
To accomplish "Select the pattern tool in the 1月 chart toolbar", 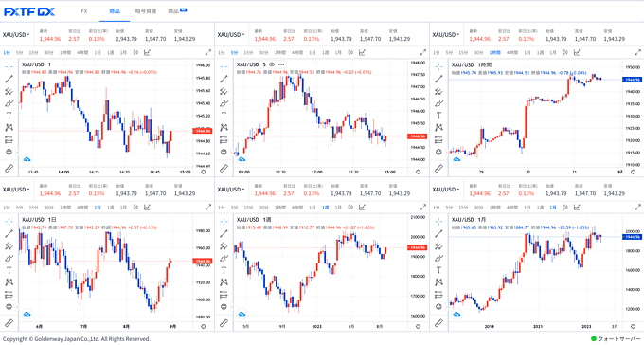I will [x=438, y=282].
